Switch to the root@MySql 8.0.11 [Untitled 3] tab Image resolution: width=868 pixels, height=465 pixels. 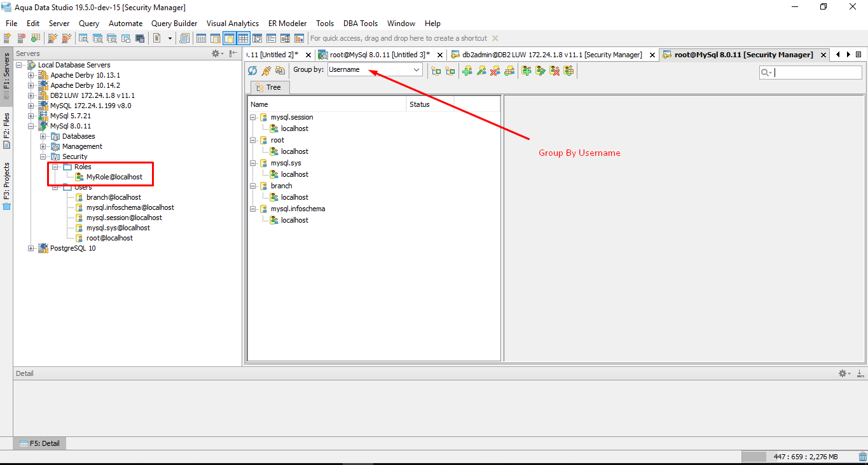pyautogui.click(x=380, y=55)
